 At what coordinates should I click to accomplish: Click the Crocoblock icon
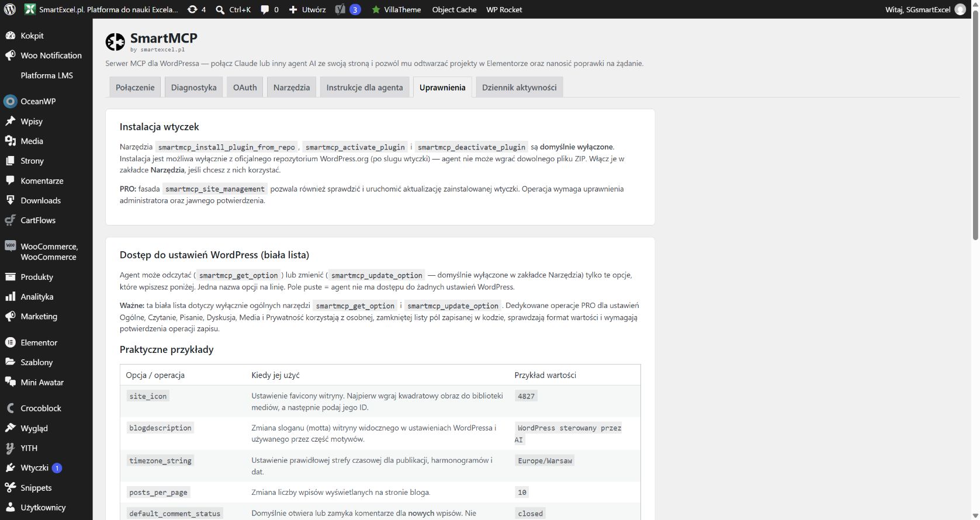point(10,408)
